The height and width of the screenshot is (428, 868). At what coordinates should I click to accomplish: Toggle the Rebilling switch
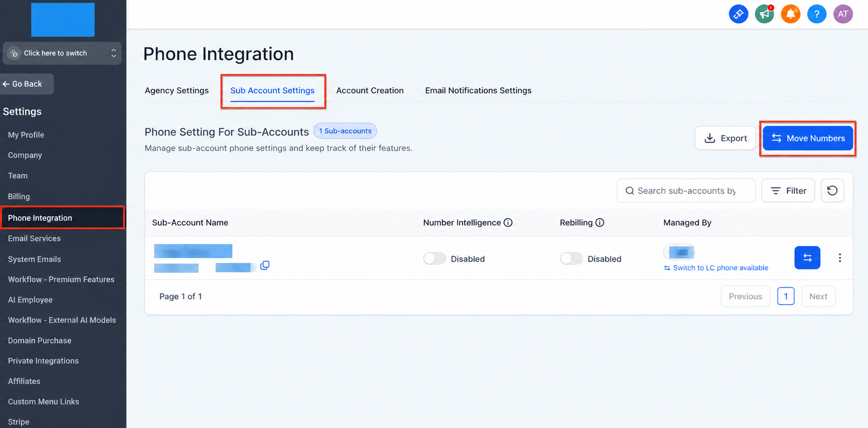(x=571, y=258)
